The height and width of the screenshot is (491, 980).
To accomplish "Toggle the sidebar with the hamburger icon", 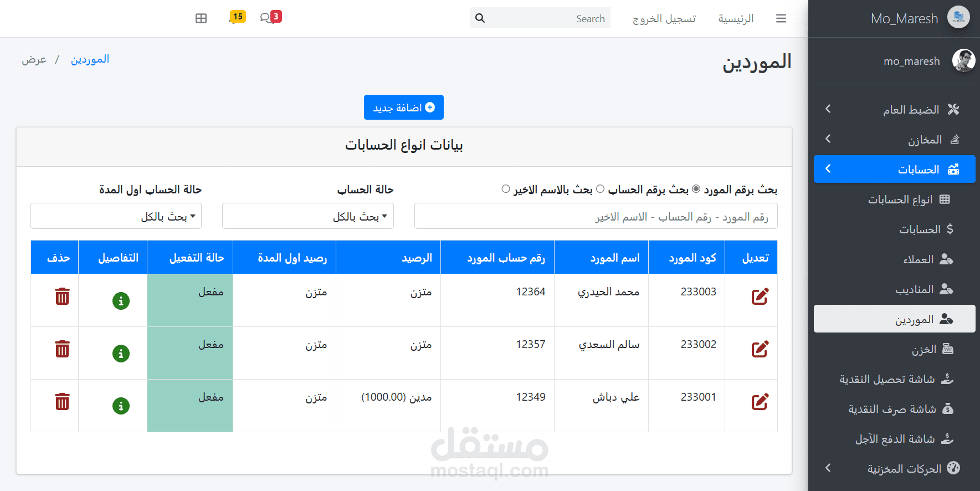I will click(781, 19).
